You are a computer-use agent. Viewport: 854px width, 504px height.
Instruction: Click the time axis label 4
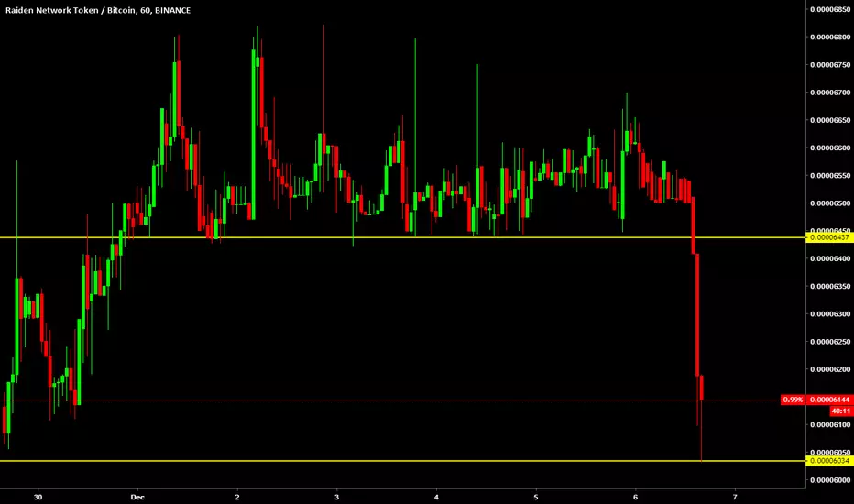(436, 497)
